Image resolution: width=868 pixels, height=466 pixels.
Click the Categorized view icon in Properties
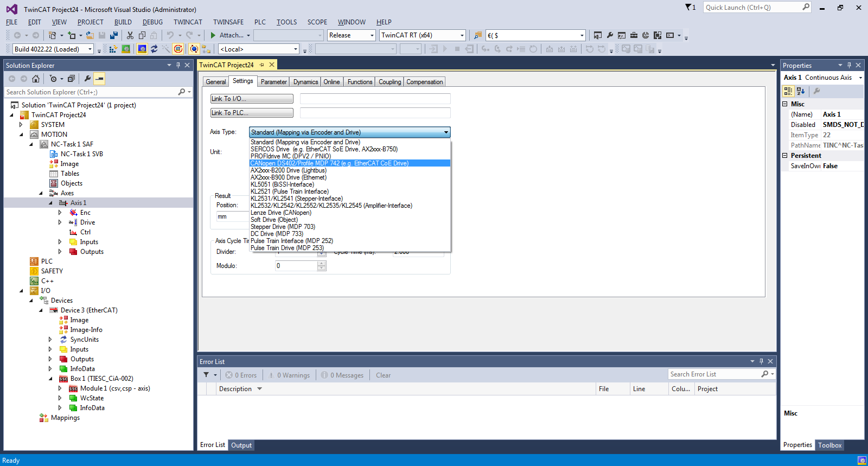click(x=789, y=91)
